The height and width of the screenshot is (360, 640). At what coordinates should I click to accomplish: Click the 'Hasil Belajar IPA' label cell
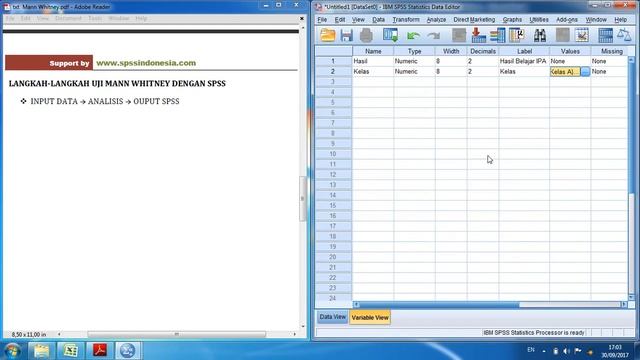click(524, 61)
